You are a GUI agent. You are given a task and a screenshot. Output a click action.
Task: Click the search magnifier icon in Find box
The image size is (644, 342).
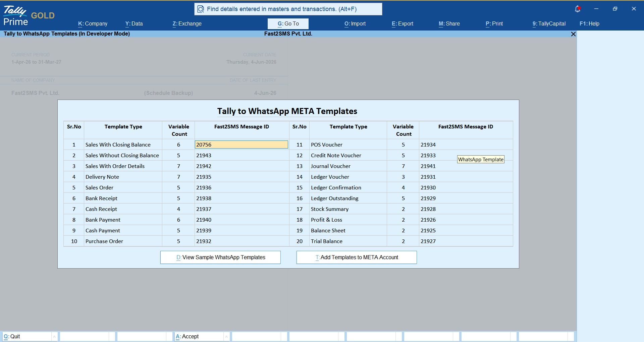click(201, 9)
